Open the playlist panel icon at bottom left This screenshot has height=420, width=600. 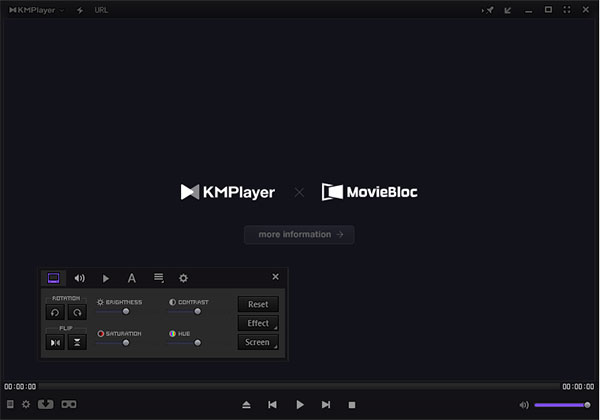10,404
